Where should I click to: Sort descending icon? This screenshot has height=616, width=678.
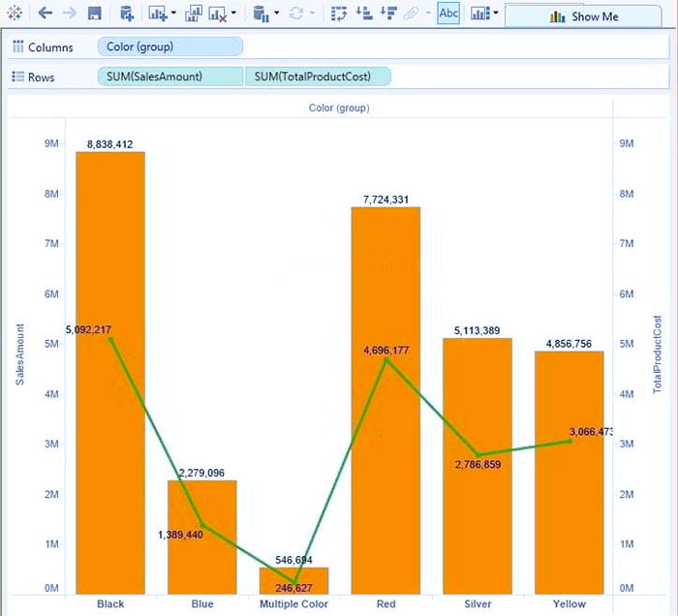click(x=388, y=14)
